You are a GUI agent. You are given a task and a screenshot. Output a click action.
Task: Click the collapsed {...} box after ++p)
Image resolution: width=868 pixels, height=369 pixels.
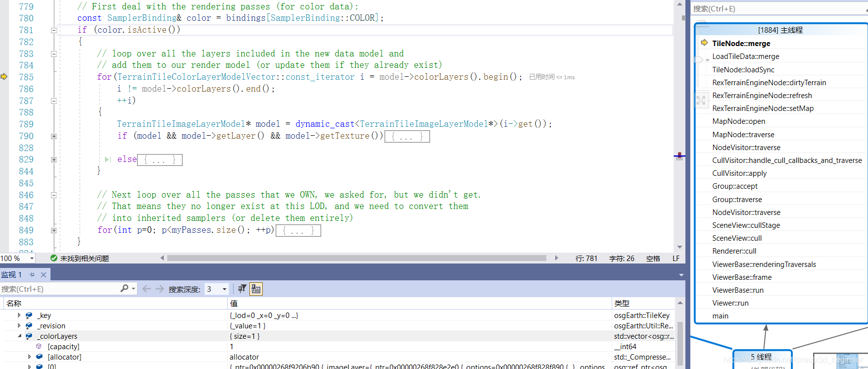point(298,231)
